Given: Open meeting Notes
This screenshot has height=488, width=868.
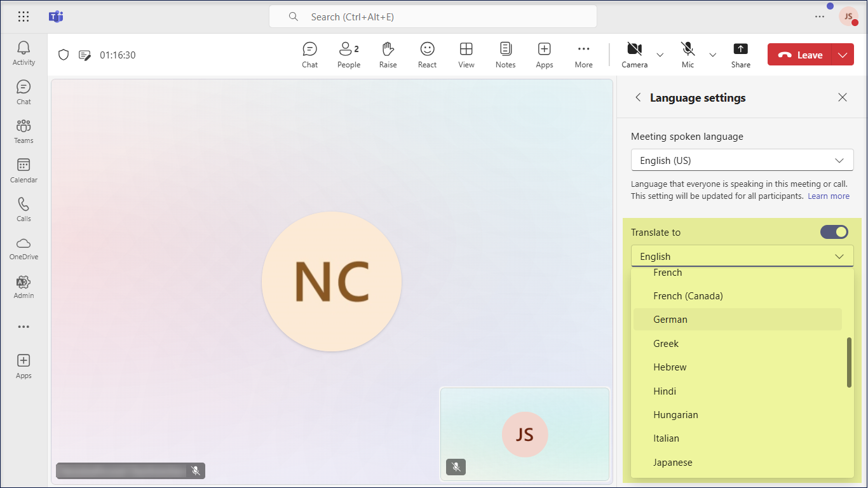Looking at the screenshot, I should [x=505, y=55].
